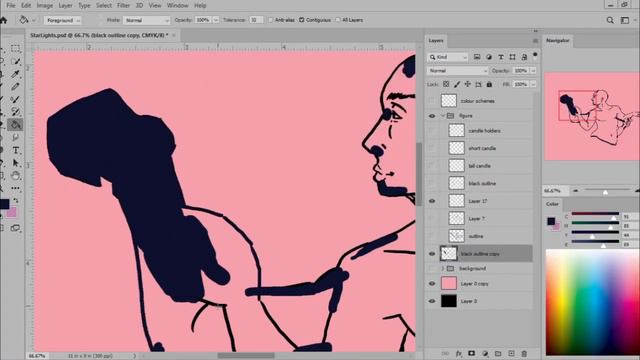Select the Path Selection arrow tool
The width and height of the screenshot is (640, 360).
16,163
